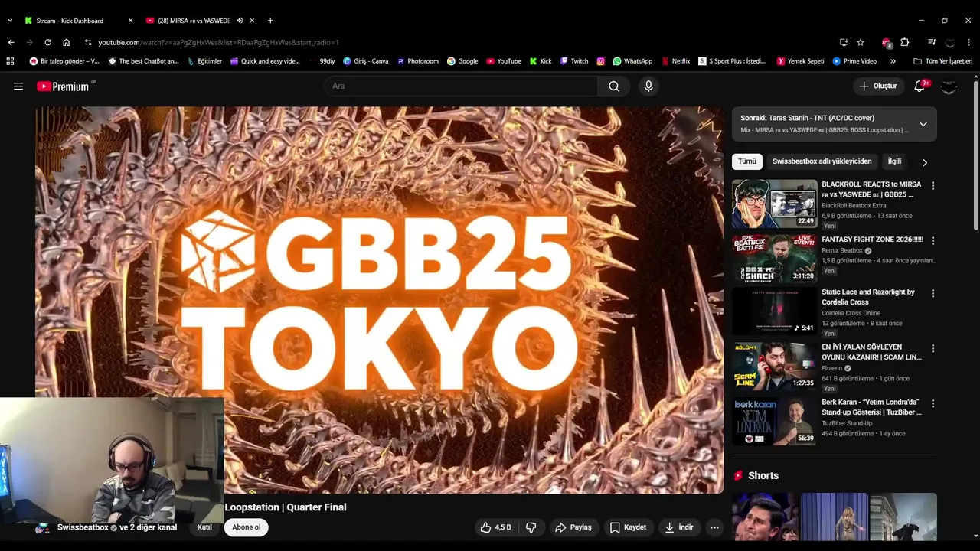Open EN İYİ YALAN SÖYLEYEN video title
The image size is (980, 551).
point(871,352)
